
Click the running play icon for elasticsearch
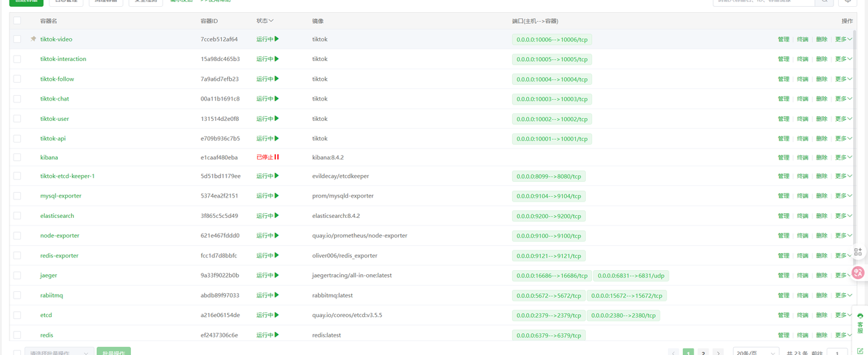(x=277, y=215)
